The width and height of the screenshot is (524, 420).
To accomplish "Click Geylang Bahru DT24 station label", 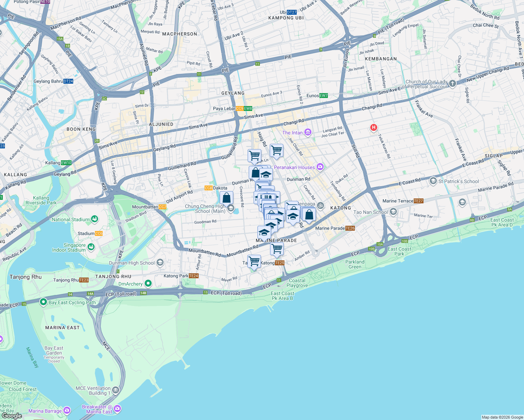I will (54, 81).
